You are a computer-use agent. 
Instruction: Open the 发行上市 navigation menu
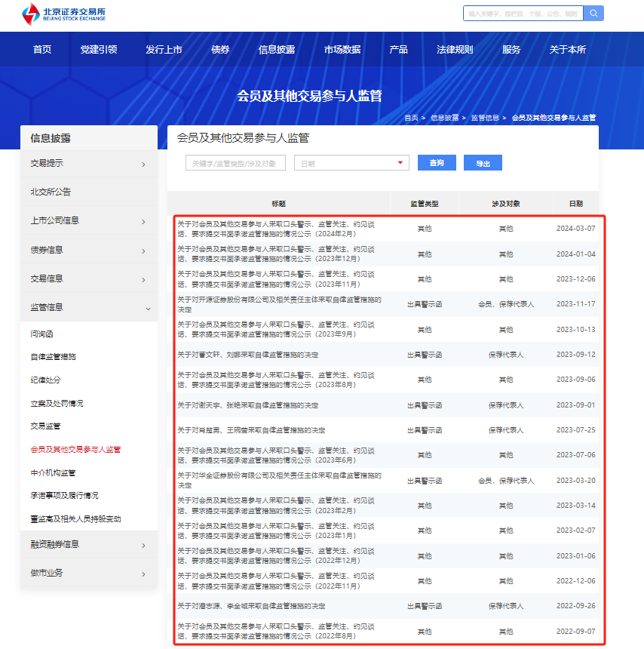[x=164, y=49]
